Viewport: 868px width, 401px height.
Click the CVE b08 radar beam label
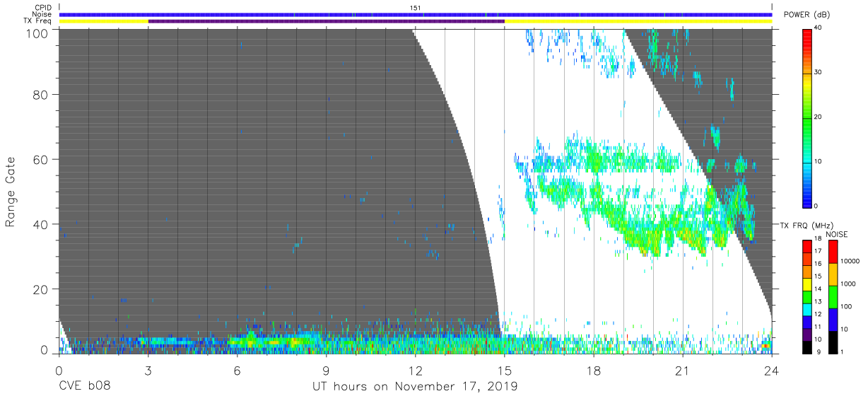(84, 387)
